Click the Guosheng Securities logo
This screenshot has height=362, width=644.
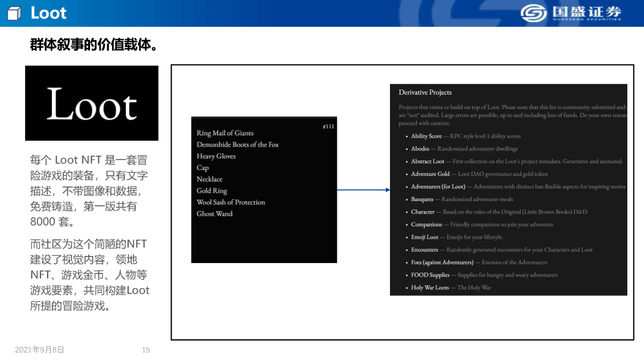[571, 13]
